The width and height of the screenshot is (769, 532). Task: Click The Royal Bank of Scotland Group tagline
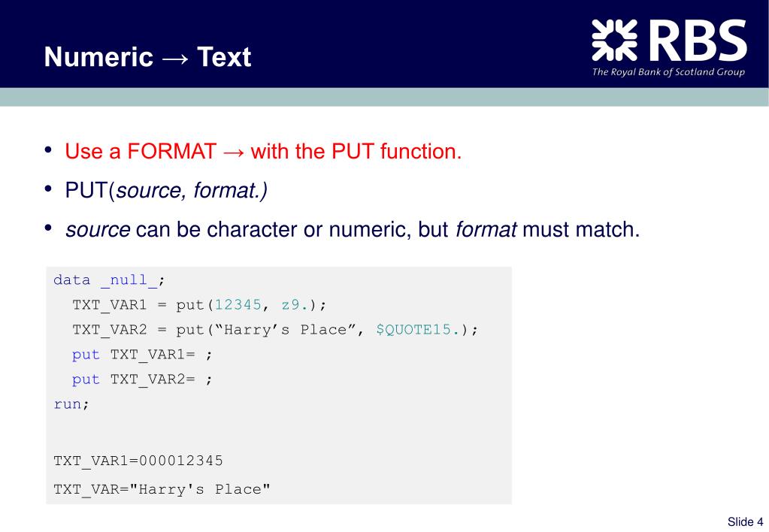pyautogui.click(x=668, y=72)
